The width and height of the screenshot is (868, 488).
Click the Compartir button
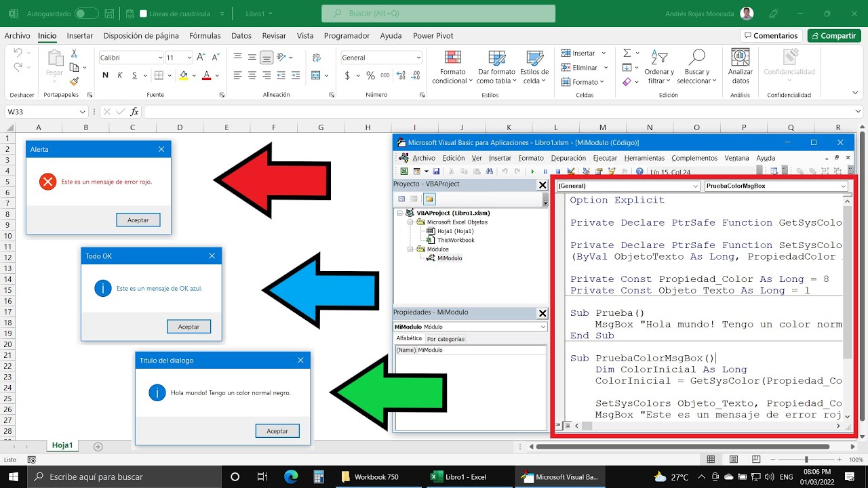tap(833, 36)
